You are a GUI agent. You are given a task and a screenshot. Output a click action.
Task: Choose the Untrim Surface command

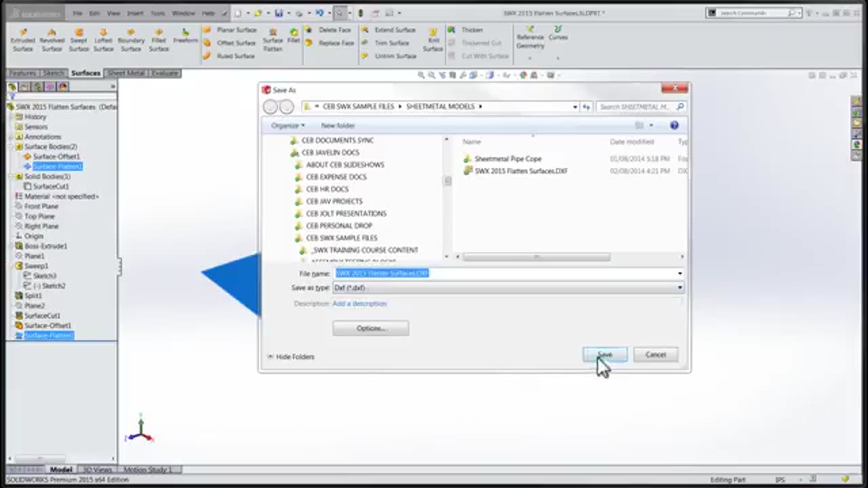(388, 56)
